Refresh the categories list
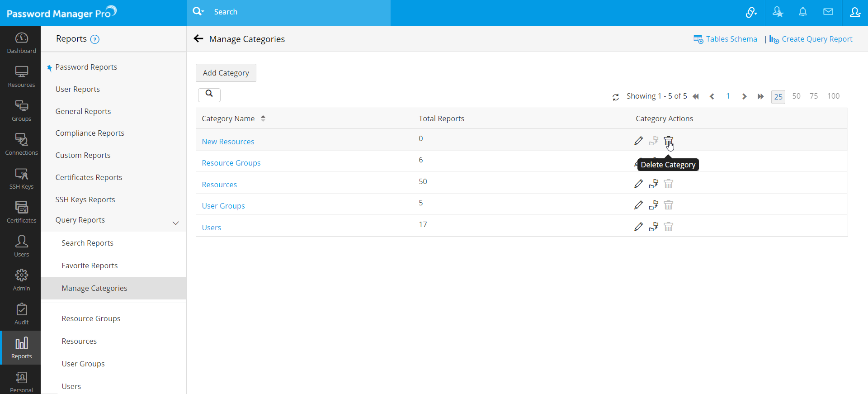The height and width of the screenshot is (394, 868). pos(616,97)
